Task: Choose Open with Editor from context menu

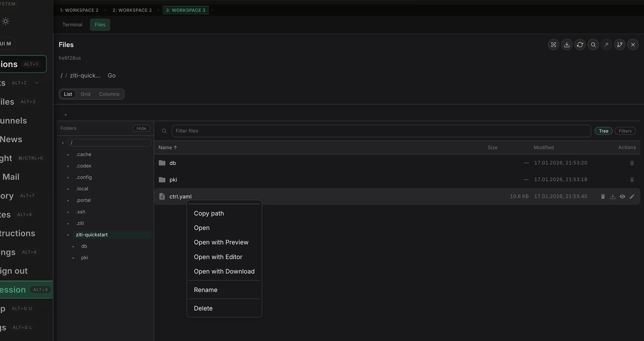Action: click(x=218, y=257)
